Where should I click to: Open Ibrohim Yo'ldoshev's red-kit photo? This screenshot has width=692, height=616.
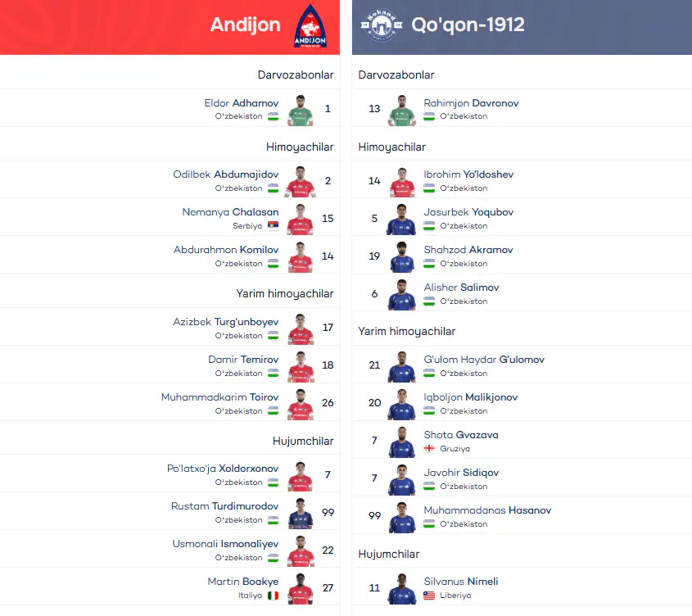(x=401, y=182)
